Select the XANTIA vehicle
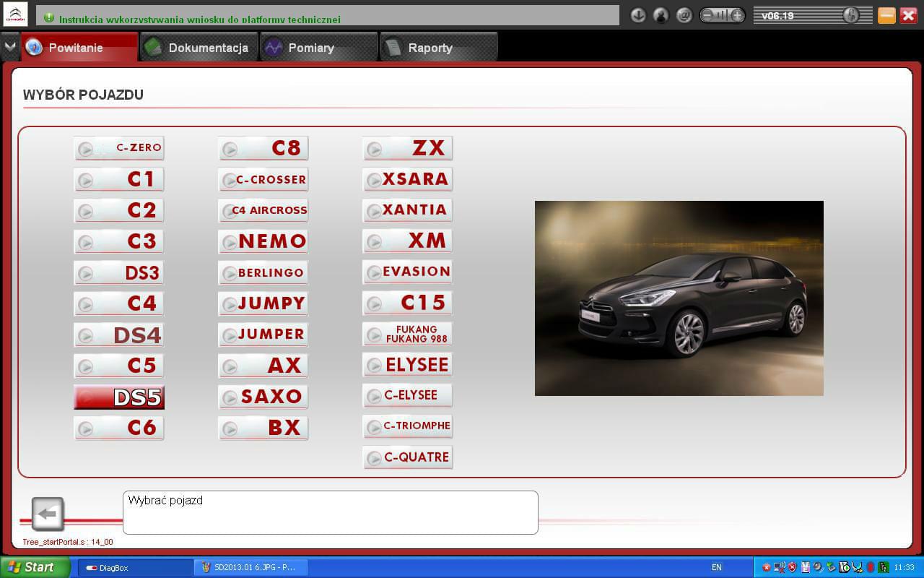This screenshot has height=578, width=924. coord(408,210)
